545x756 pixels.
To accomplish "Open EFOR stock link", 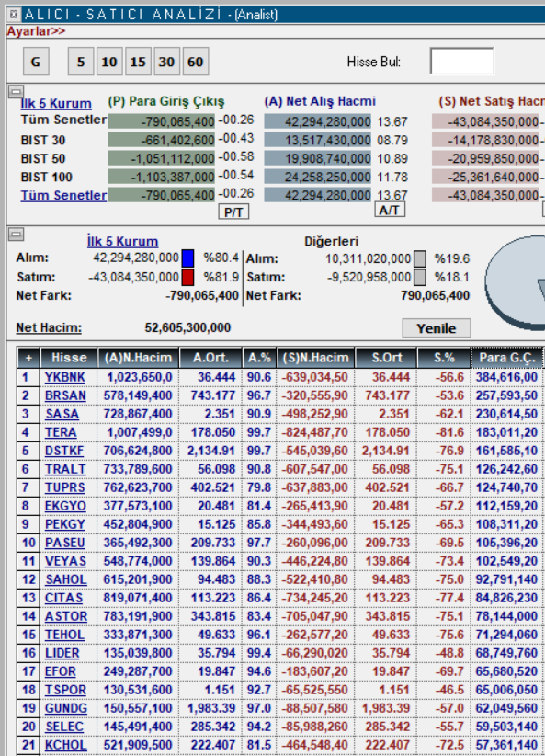I will tap(61, 671).
